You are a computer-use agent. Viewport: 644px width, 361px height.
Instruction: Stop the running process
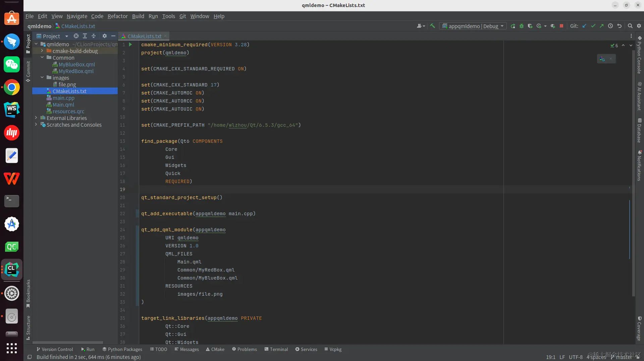pos(561,26)
